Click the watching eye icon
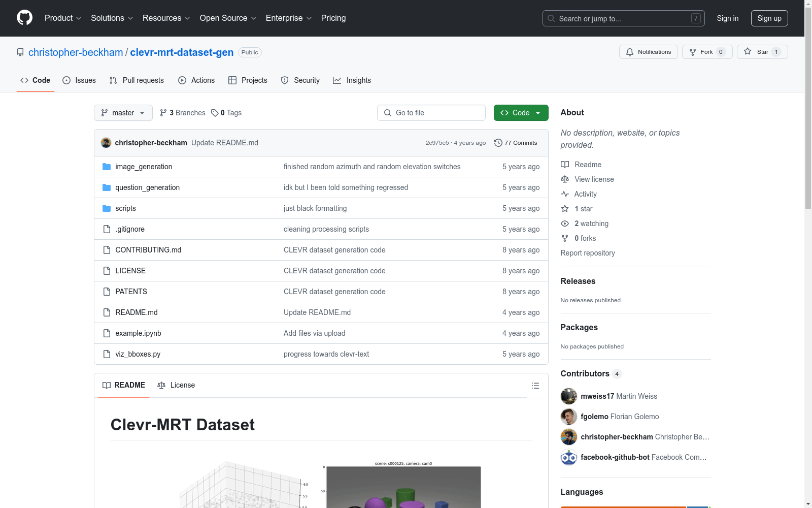This screenshot has width=812, height=508. pyautogui.click(x=565, y=224)
